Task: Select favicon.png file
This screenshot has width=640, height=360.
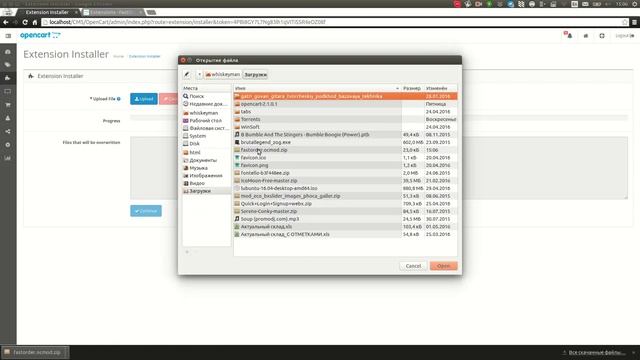Action: coord(345,165)
